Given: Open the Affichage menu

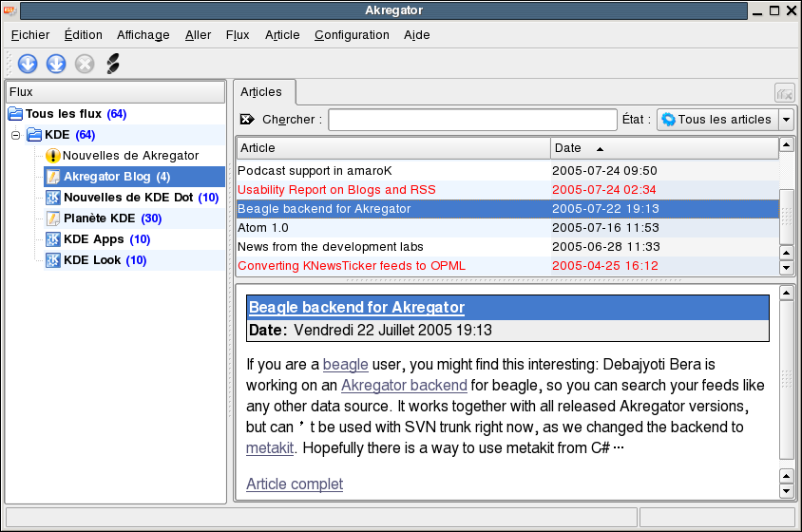Looking at the screenshot, I should (x=143, y=35).
